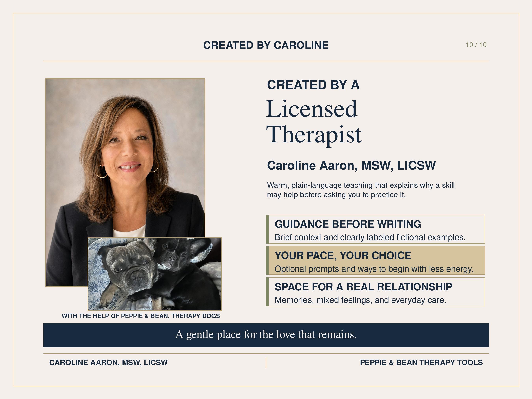Select the Space For A Real Relationship box
Viewport: 532px width, 399px height.
click(x=375, y=292)
